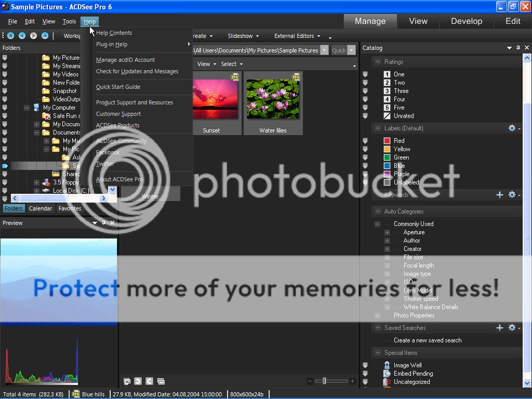Select the Uncategorized special item
This screenshot has width=532, height=399.
[411, 382]
